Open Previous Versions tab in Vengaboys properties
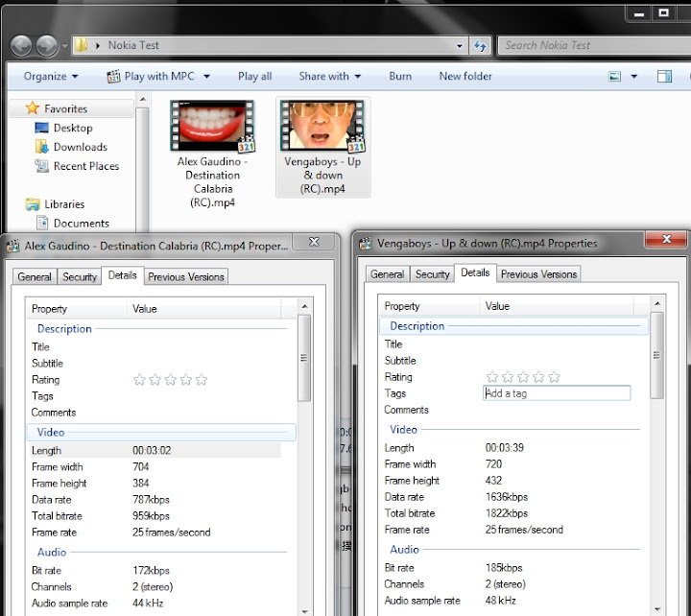The image size is (691, 616). click(538, 274)
